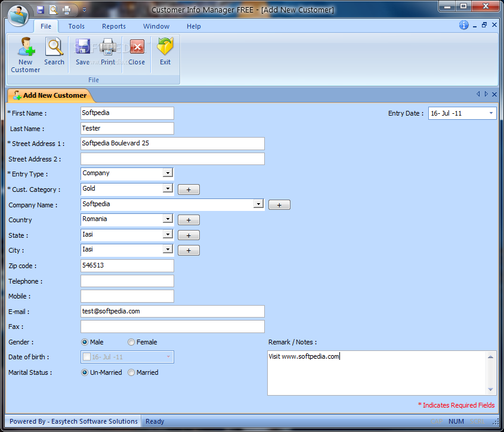The width and height of the screenshot is (504, 432).
Task: Click the Save ribbon button
Action: pos(82,51)
